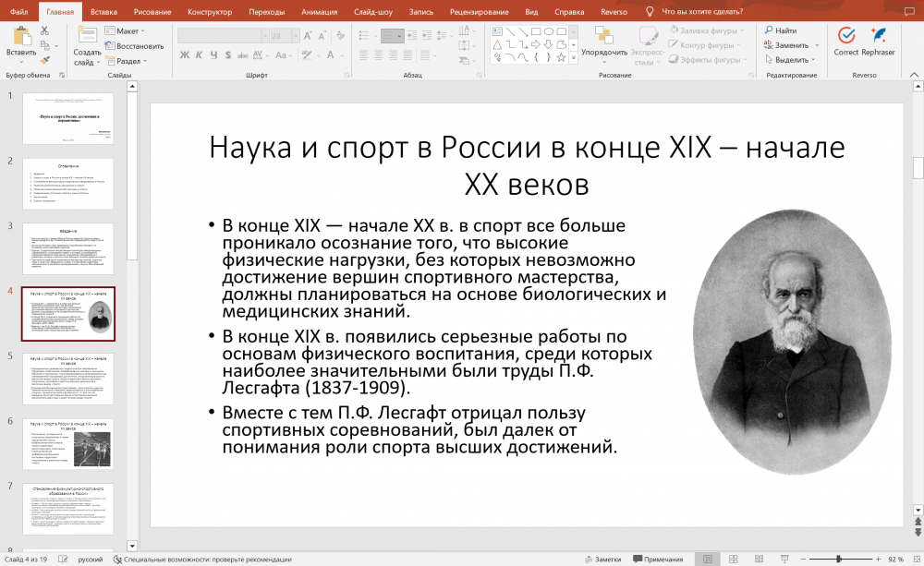Toggle the Заметки notes pane
This screenshot has height=566, width=924.
coord(602,560)
